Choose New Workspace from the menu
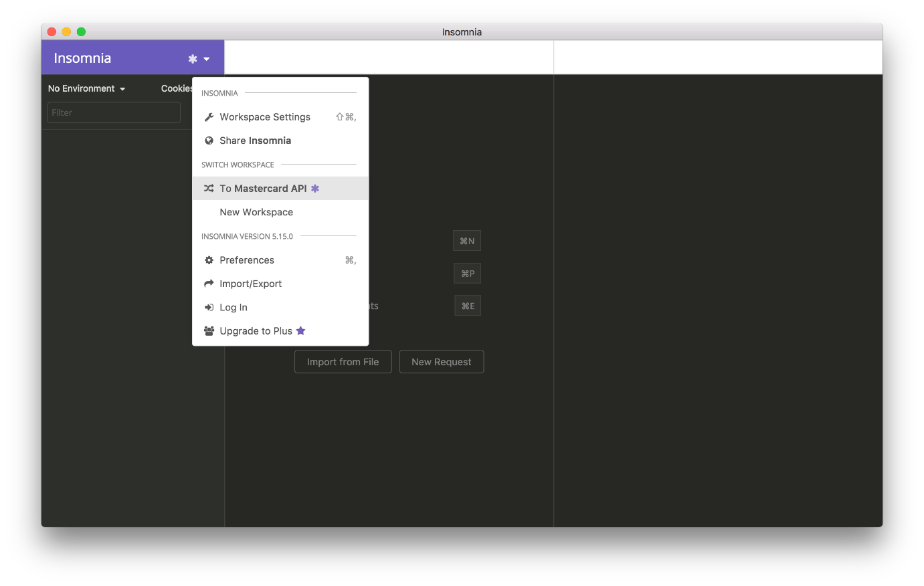Viewport: 924px width, 586px height. [256, 212]
